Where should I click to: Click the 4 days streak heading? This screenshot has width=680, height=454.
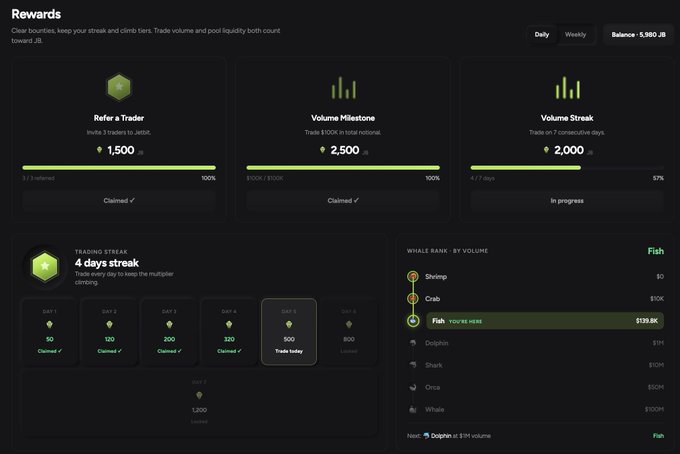click(x=107, y=263)
